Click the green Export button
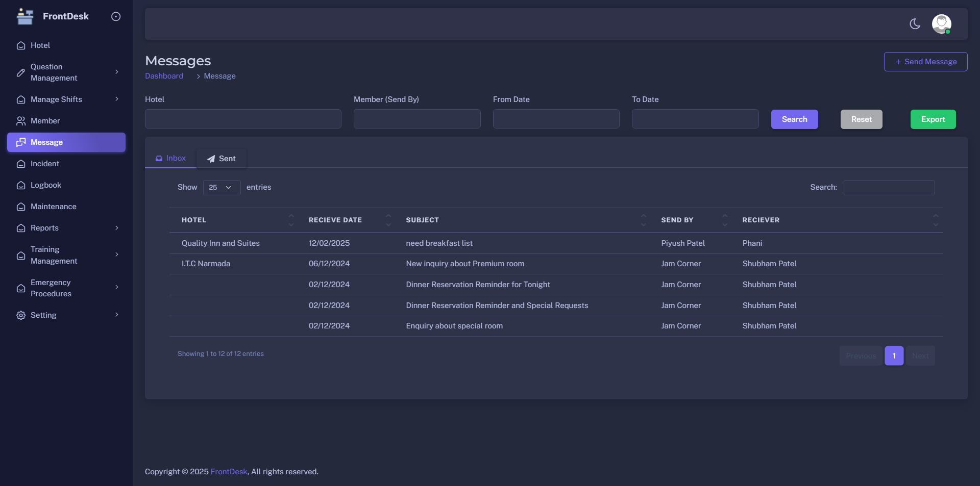The height and width of the screenshot is (486, 980). 933,119
